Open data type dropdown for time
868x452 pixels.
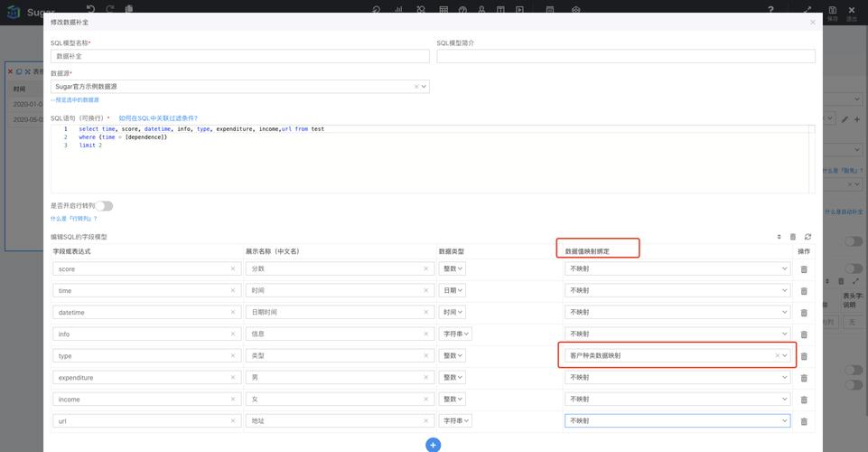(x=453, y=290)
